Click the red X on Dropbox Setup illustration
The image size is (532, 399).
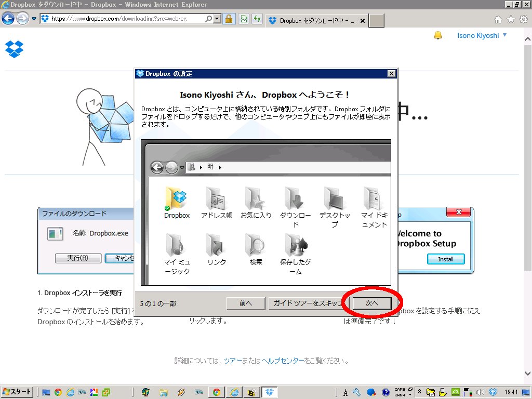458,212
